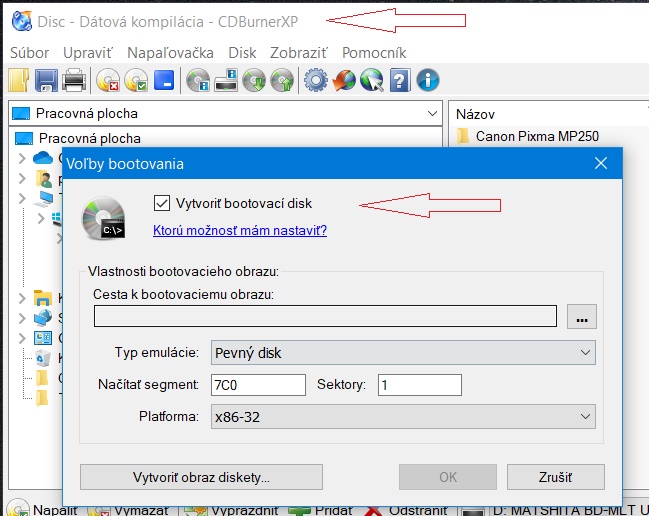
Task: Click the Pridať button in bottom bar
Action: pos(321,509)
